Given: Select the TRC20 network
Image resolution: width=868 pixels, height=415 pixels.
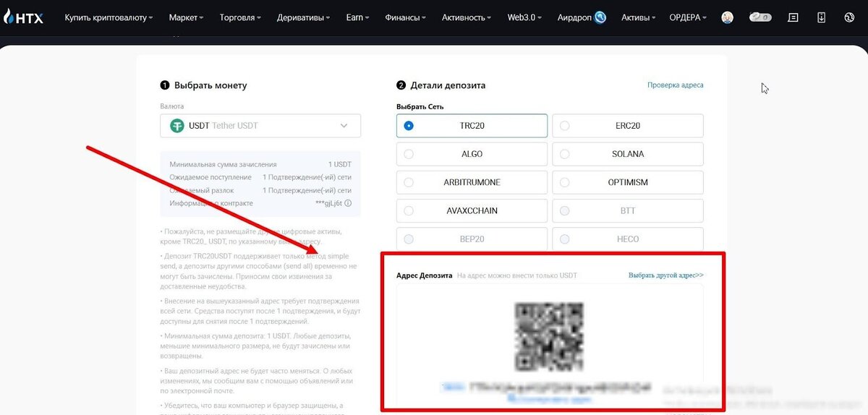Looking at the screenshot, I should tap(472, 126).
